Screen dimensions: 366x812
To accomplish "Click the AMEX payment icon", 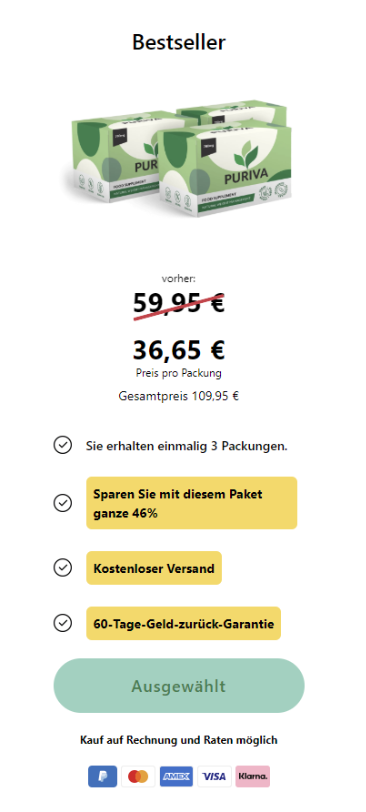I will pos(177,776).
